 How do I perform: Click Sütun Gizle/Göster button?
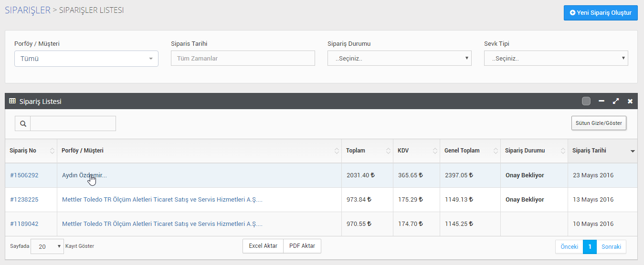(x=599, y=123)
